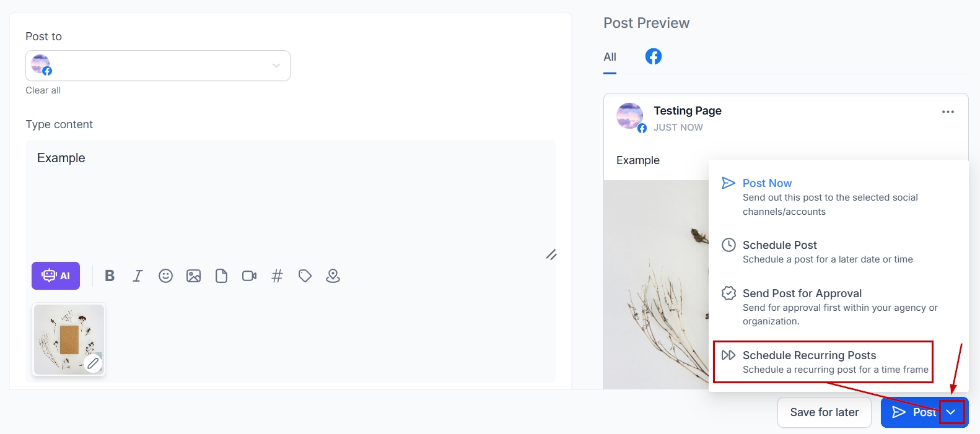Open the three-dot menu on preview card
Screen dimensions: 980x434
[x=948, y=112]
